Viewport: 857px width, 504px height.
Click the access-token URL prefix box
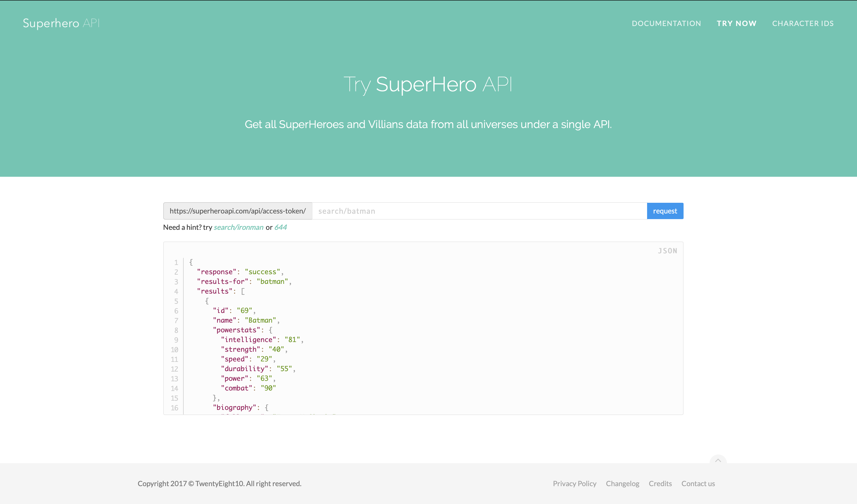237,211
